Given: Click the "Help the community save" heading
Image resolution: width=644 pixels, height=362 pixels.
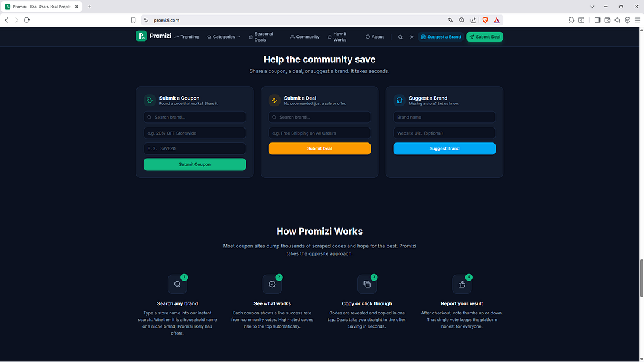Looking at the screenshot, I should tap(319, 59).
